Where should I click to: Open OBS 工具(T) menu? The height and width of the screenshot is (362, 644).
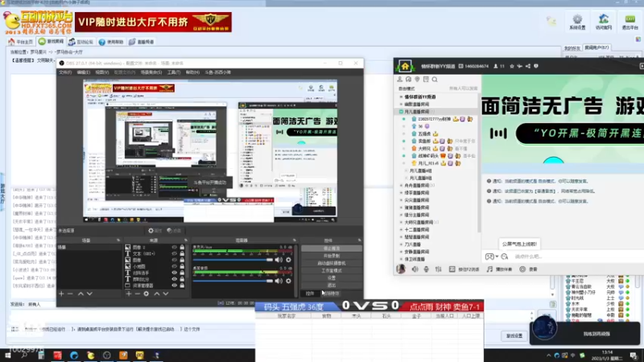[x=174, y=72]
